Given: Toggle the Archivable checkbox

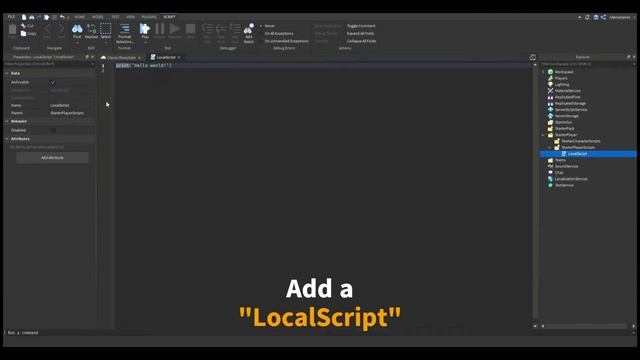Looking at the screenshot, I should click(x=53, y=82).
